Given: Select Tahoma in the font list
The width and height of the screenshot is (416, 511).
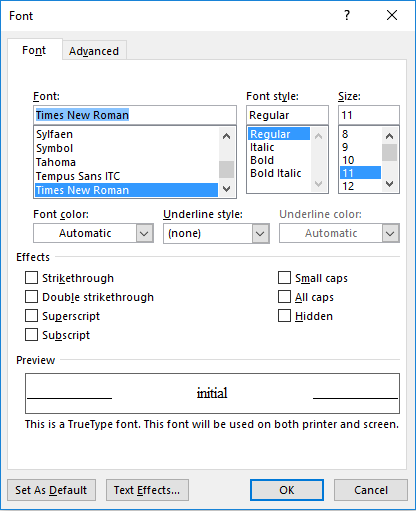Looking at the screenshot, I should click(x=56, y=162).
